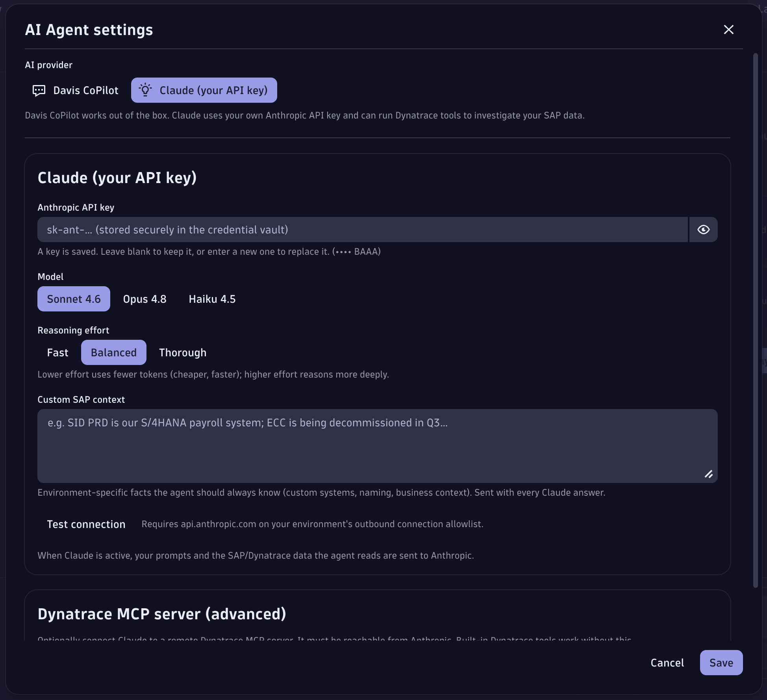Set reasoning effort to Fast

click(57, 352)
